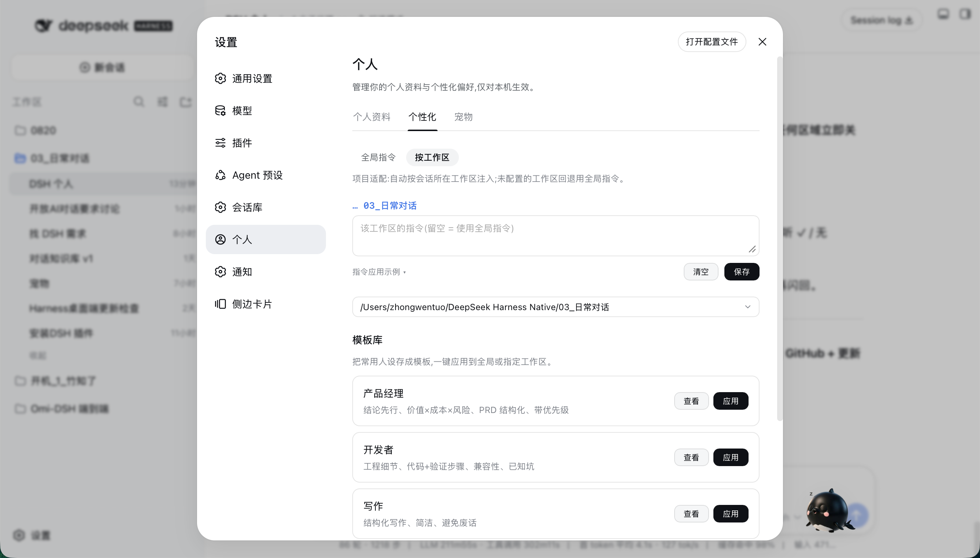Select 个人 settings section
The height and width of the screenshot is (558, 980).
click(266, 239)
